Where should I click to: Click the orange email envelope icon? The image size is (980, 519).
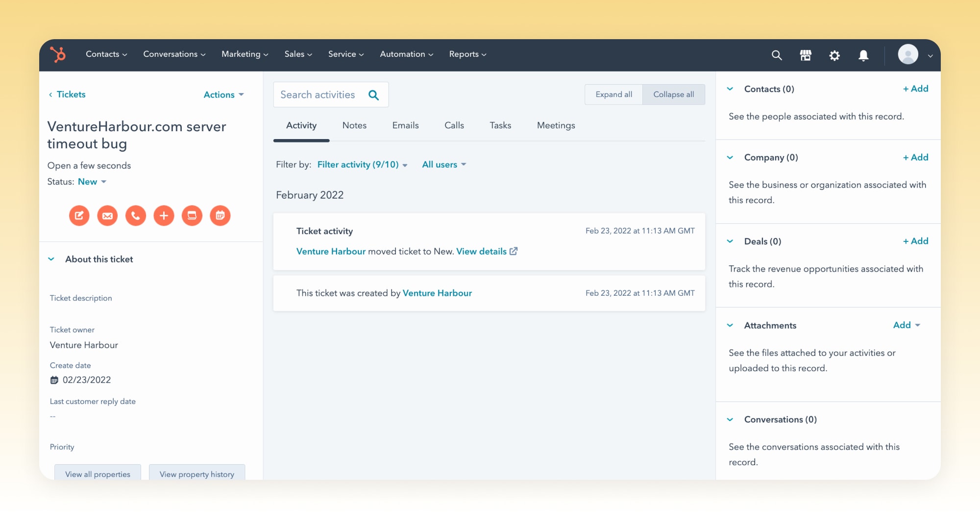coord(107,215)
